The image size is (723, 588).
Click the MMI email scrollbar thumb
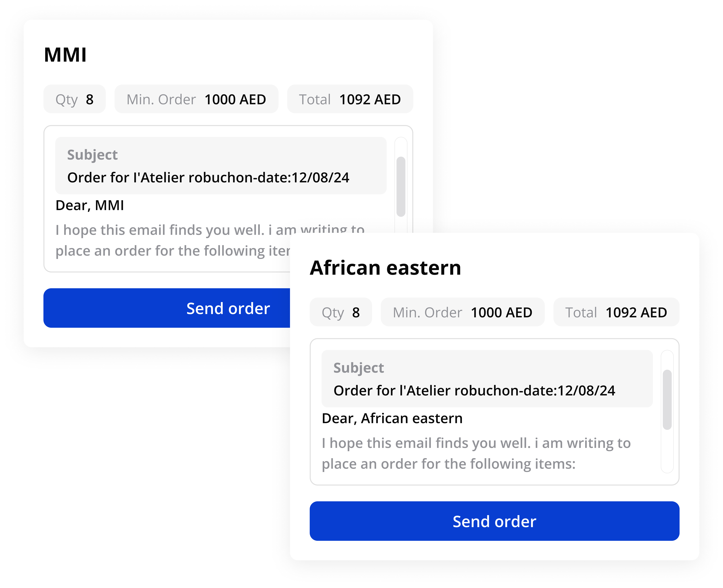coord(401,186)
